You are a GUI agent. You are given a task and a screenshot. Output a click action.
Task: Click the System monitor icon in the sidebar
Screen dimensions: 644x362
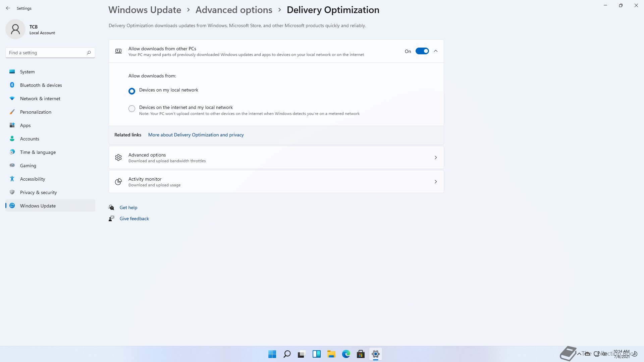click(12, 71)
